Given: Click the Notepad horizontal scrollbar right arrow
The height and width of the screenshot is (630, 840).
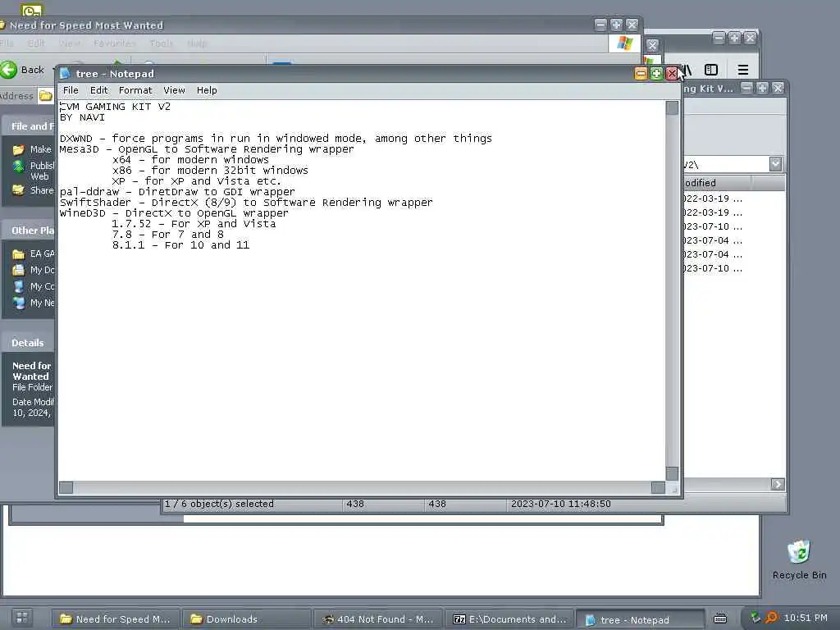Looking at the screenshot, I should click(x=659, y=487).
